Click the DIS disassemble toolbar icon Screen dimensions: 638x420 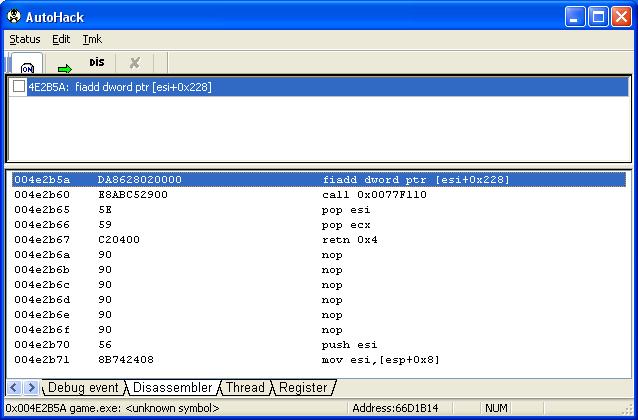[97, 62]
